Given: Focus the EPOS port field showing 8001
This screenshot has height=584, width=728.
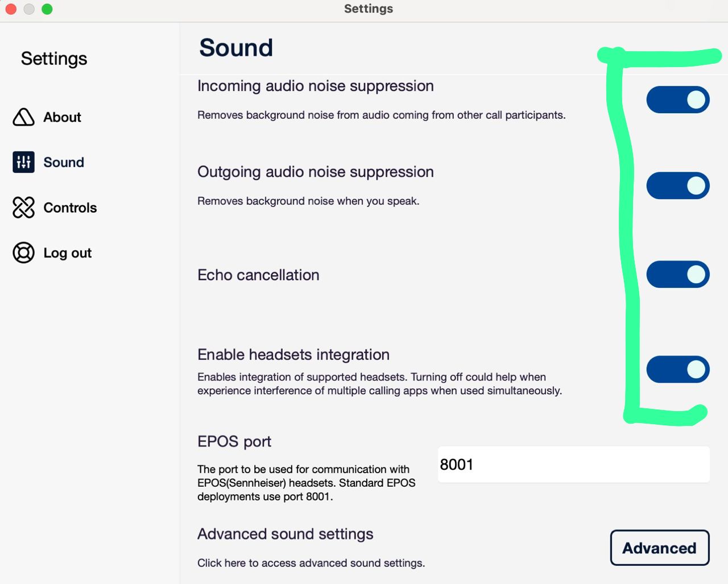Looking at the screenshot, I should (573, 465).
